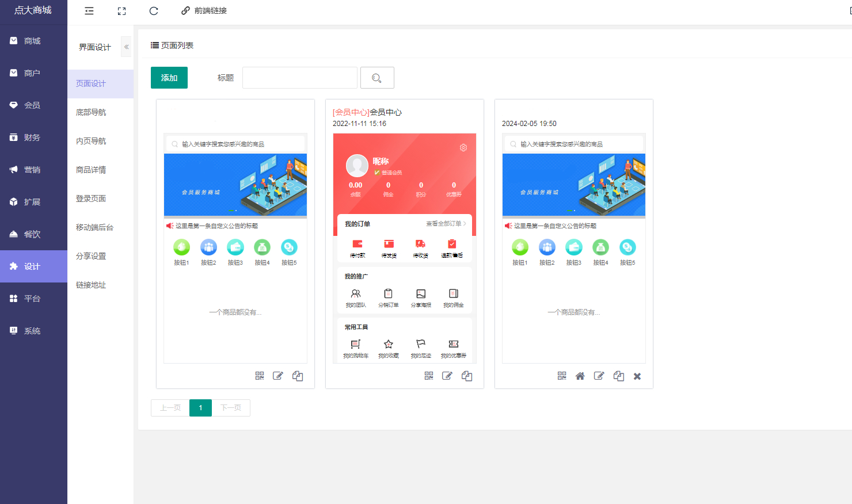Open the 营销 section in the sidebar
The width and height of the screenshot is (852, 504).
(33, 169)
